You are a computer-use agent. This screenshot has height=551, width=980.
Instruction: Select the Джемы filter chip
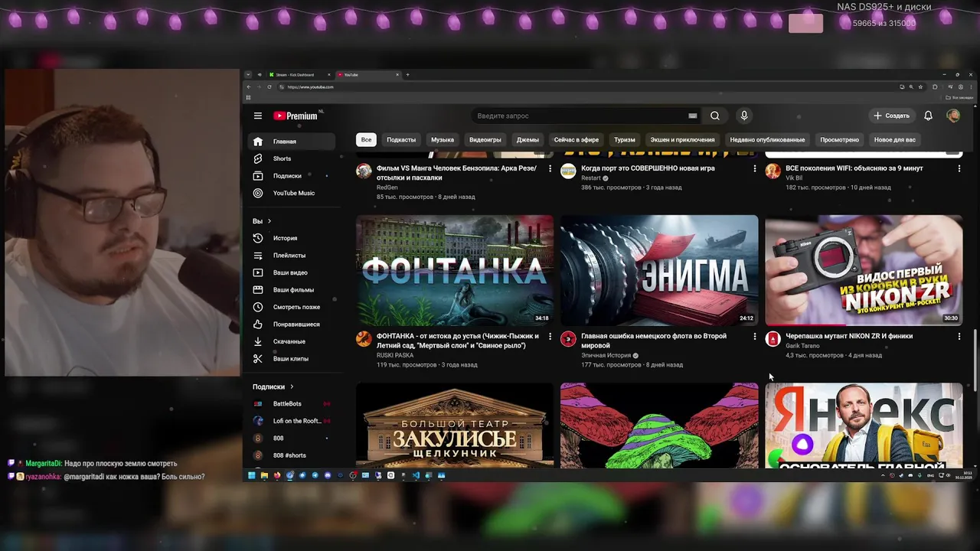click(x=528, y=139)
